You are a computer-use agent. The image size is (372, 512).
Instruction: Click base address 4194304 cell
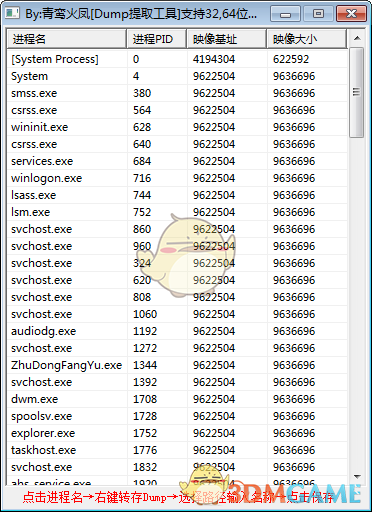tap(214, 59)
